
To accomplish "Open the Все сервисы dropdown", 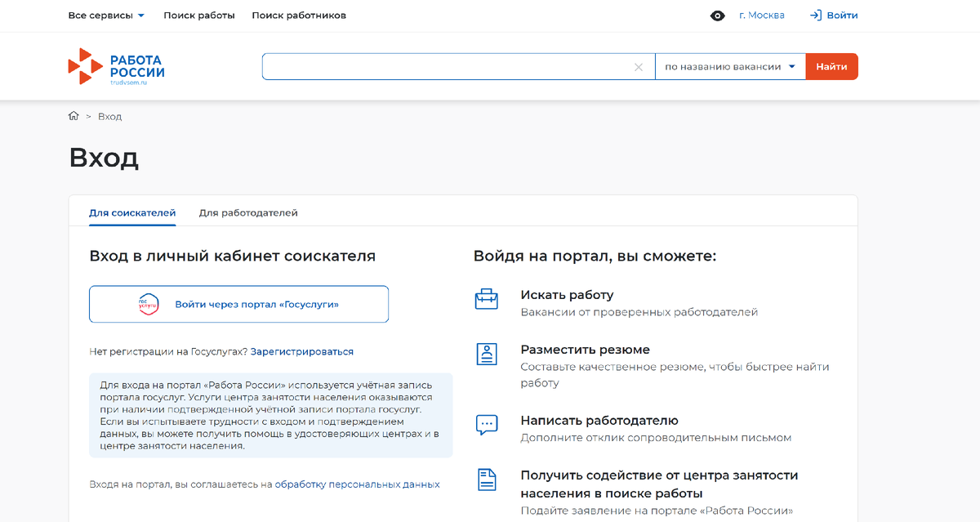I will 106,16.
